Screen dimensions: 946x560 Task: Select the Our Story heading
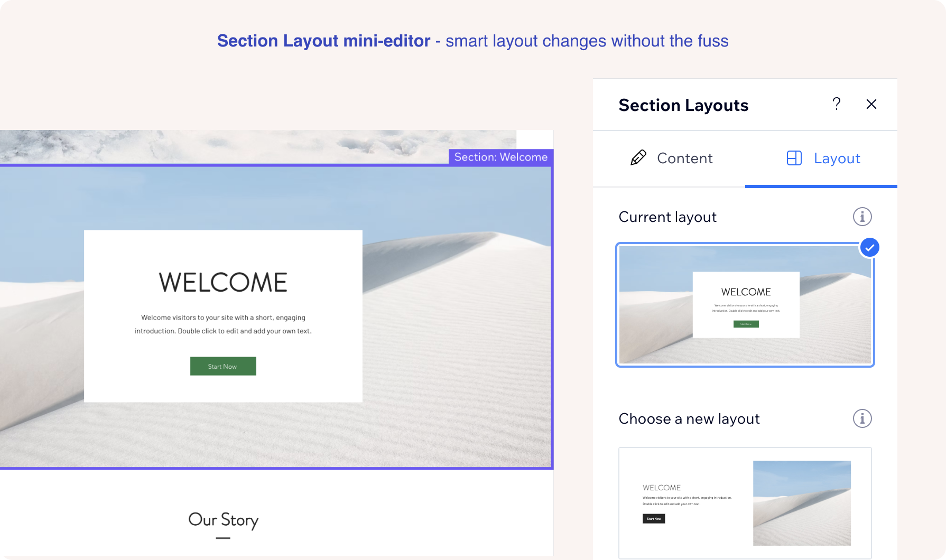pyautogui.click(x=223, y=520)
